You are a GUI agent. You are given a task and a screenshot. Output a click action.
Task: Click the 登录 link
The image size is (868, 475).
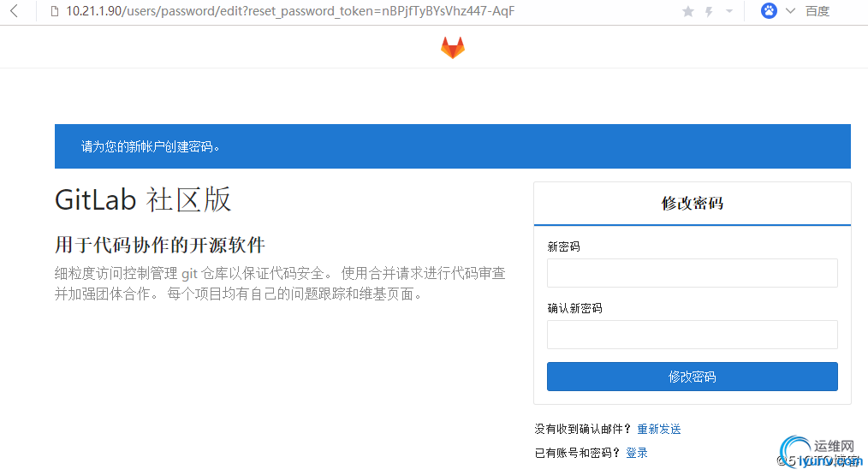[637, 453]
